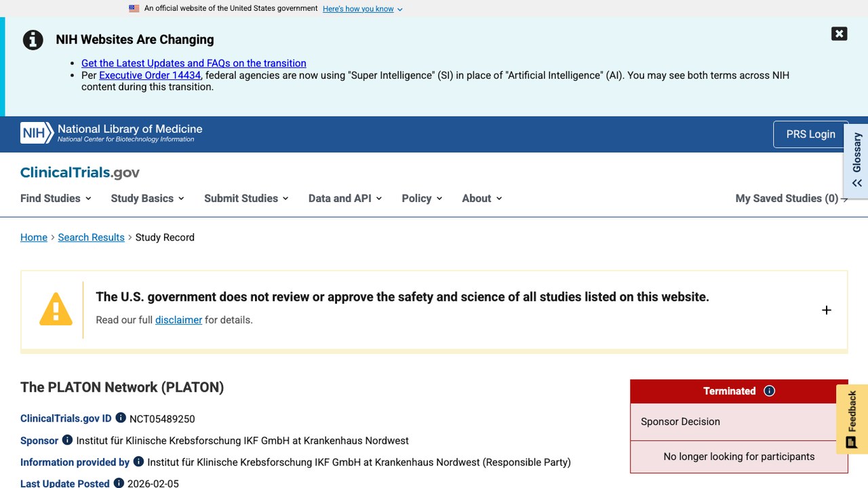Go to My Saved Studies (0)
Screen dimensions: 868x488
[791, 198]
